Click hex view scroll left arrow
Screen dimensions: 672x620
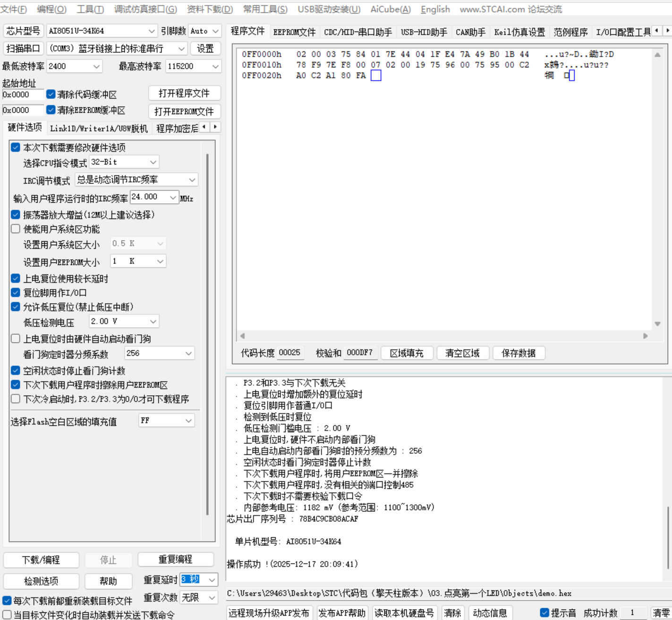(242, 336)
